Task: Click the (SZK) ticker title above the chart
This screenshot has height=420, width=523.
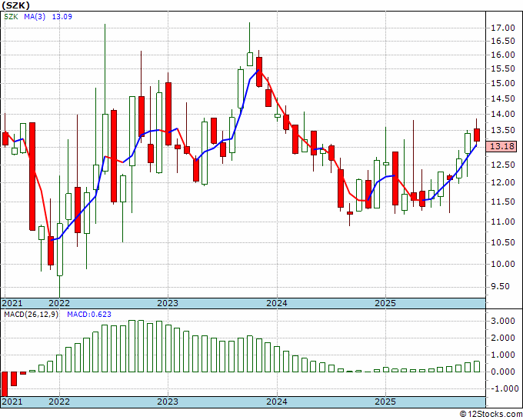Action: [x=17, y=5]
